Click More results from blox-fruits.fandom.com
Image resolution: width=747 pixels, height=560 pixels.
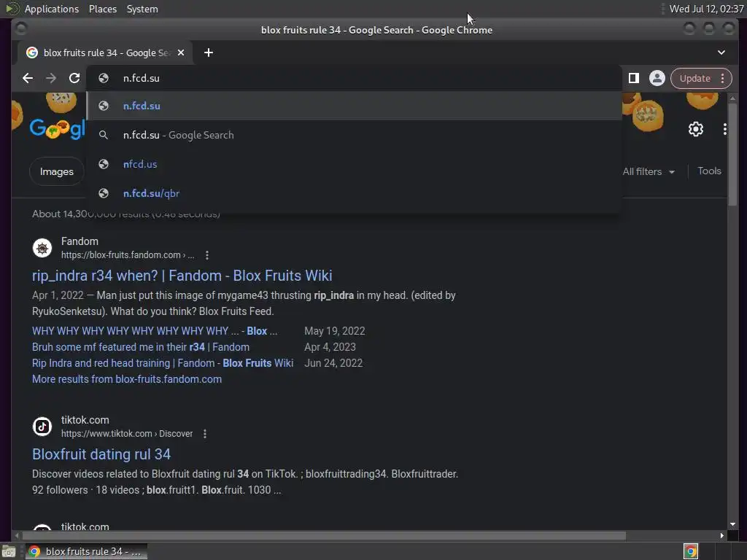(x=127, y=379)
